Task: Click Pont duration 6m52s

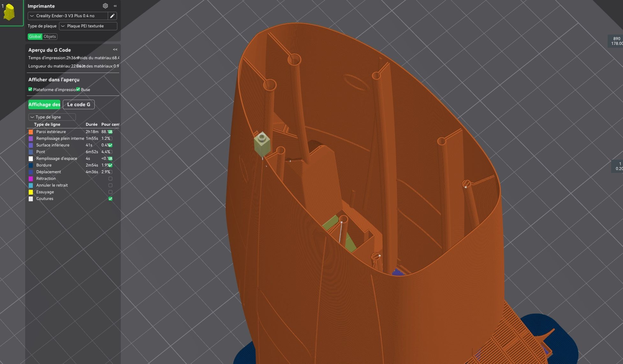Action: [x=92, y=152]
